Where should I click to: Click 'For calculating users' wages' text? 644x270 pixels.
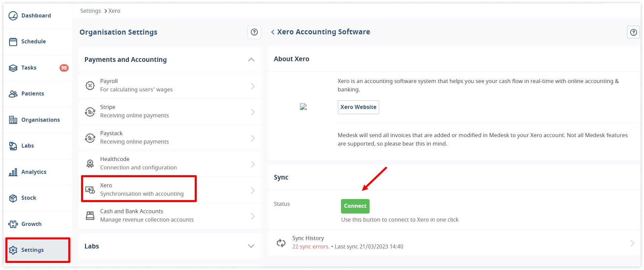(x=136, y=89)
